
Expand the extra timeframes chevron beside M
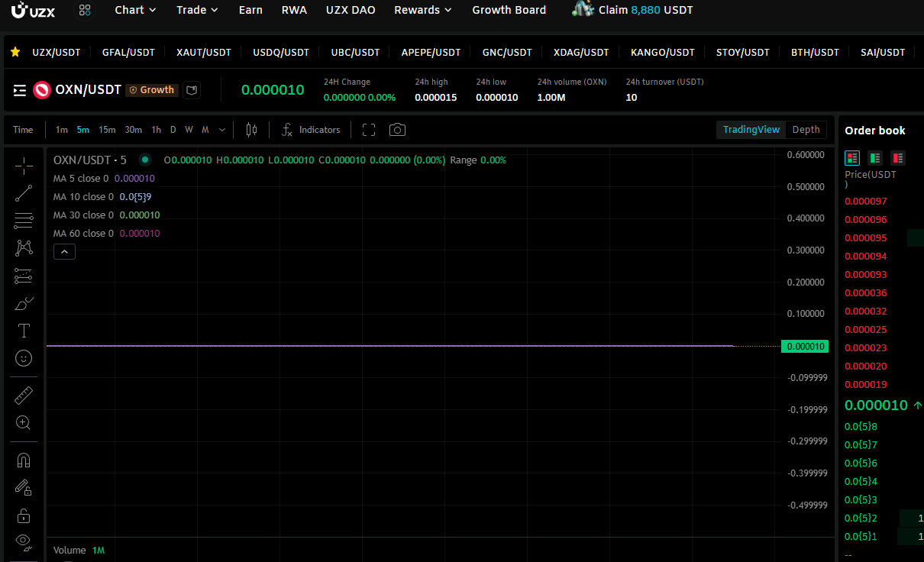(221, 130)
